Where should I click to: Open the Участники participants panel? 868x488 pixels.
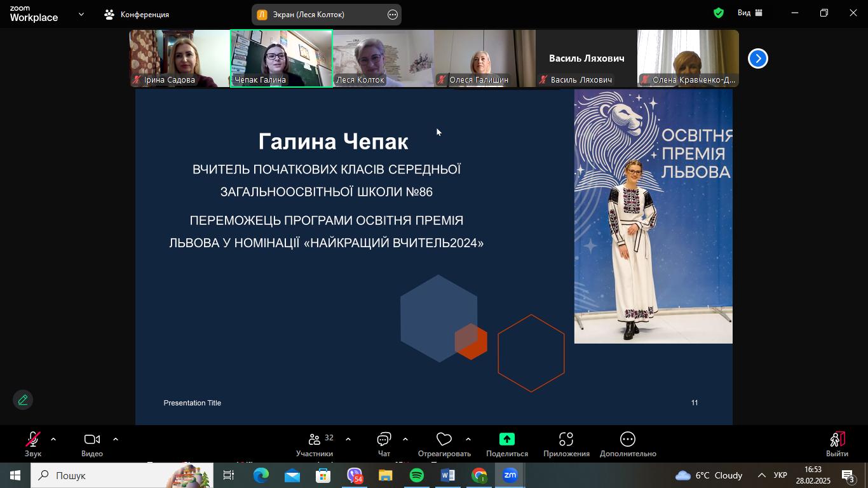coord(315,443)
